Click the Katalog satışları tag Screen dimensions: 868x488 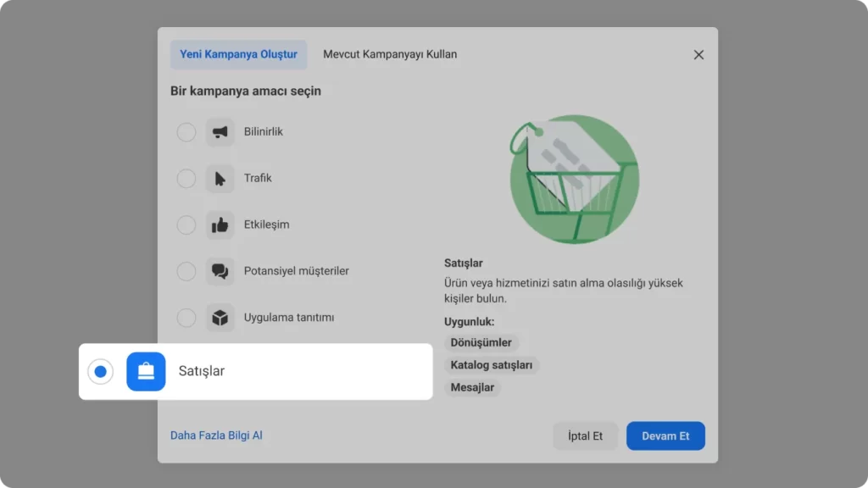(x=492, y=365)
